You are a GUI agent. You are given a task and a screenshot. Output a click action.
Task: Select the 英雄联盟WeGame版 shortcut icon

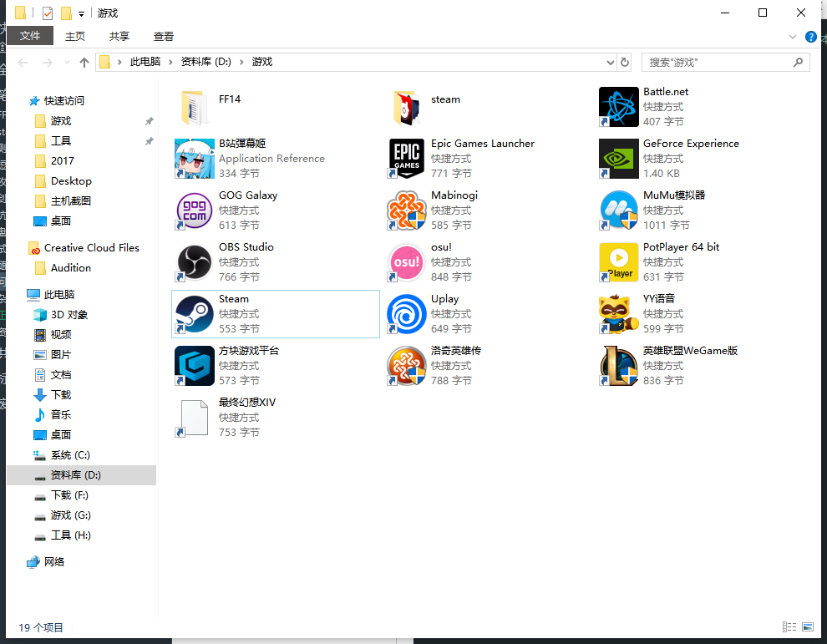619,366
